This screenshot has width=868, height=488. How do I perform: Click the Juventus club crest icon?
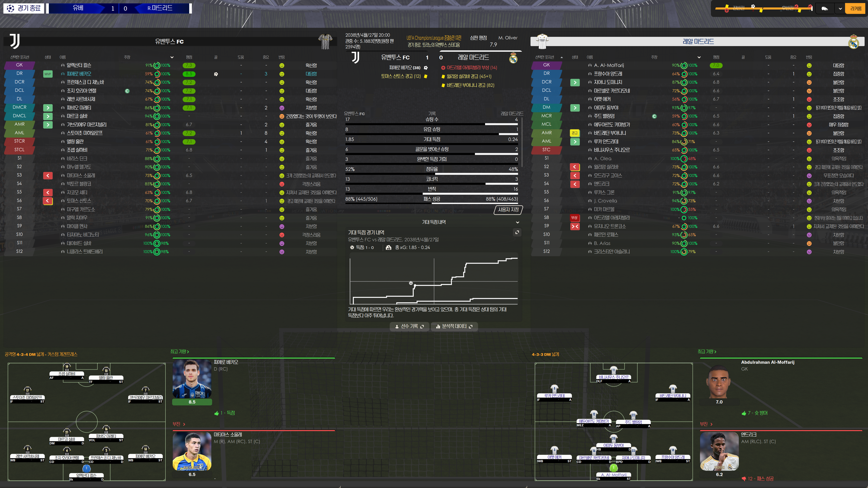click(14, 41)
